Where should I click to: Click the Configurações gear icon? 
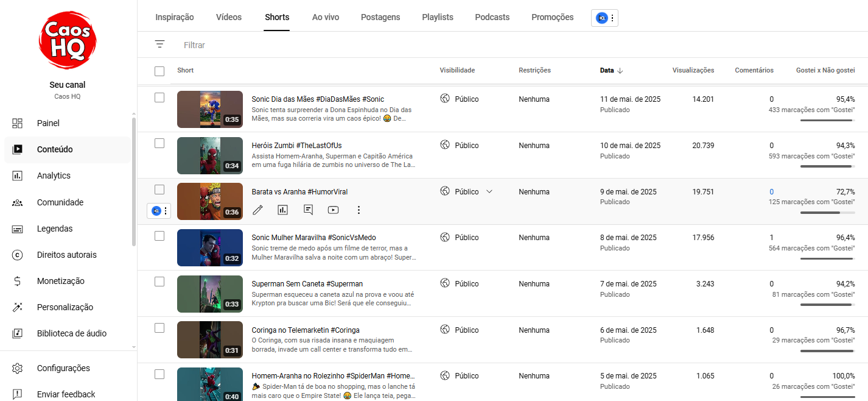tap(18, 368)
